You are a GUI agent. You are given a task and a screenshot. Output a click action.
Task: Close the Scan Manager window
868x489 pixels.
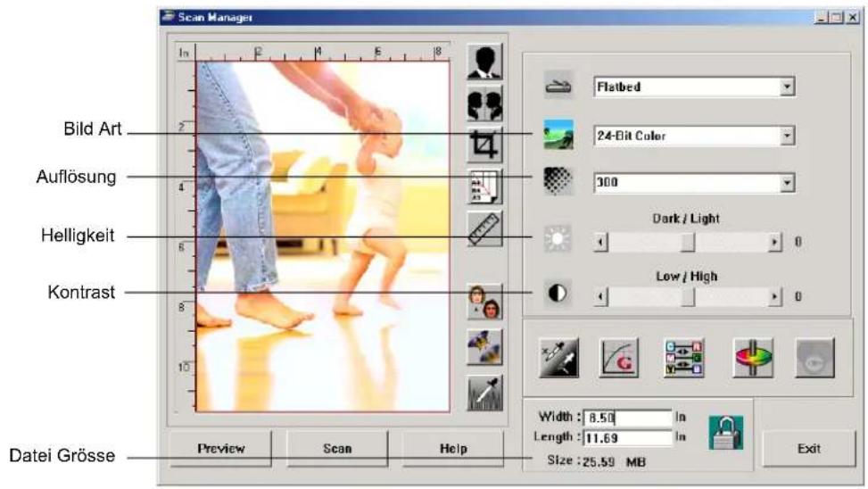click(853, 17)
